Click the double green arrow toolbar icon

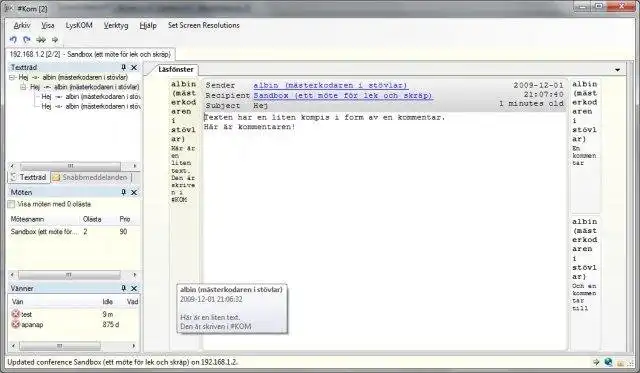coord(41,40)
